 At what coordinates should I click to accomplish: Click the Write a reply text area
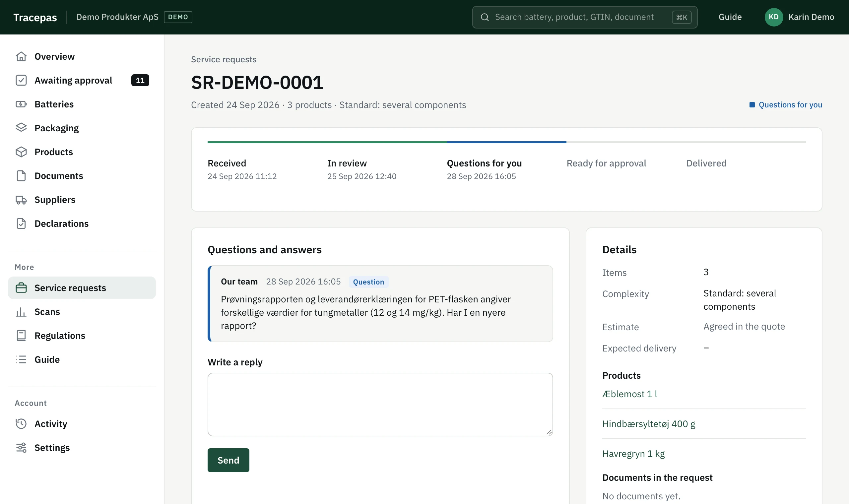pyautogui.click(x=380, y=405)
